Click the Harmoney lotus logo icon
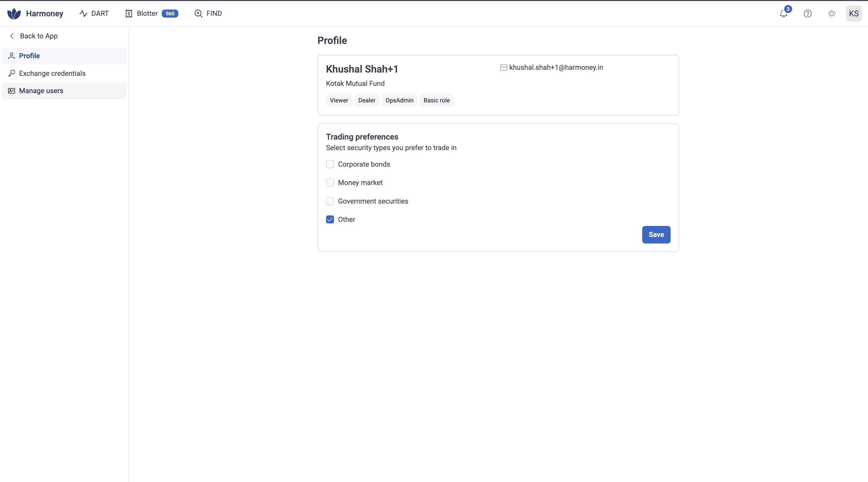The image size is (868, 482). click(x=14, y=14)
